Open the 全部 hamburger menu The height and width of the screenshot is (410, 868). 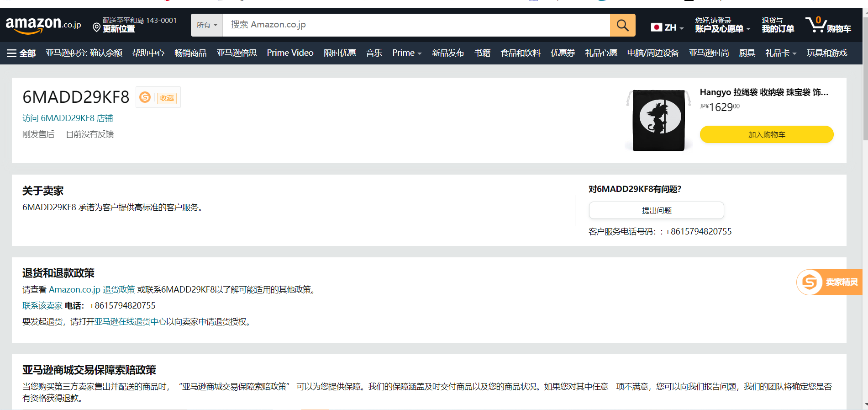[21, 53]
